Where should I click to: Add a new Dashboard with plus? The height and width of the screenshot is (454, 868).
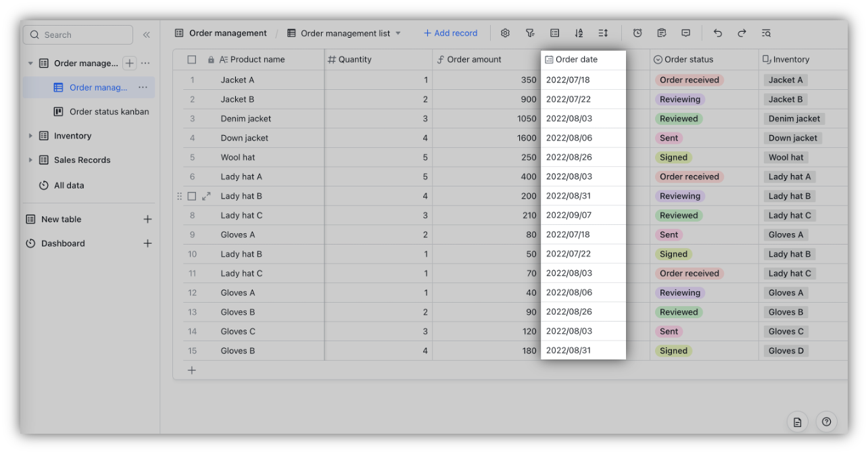pos(147,243)
